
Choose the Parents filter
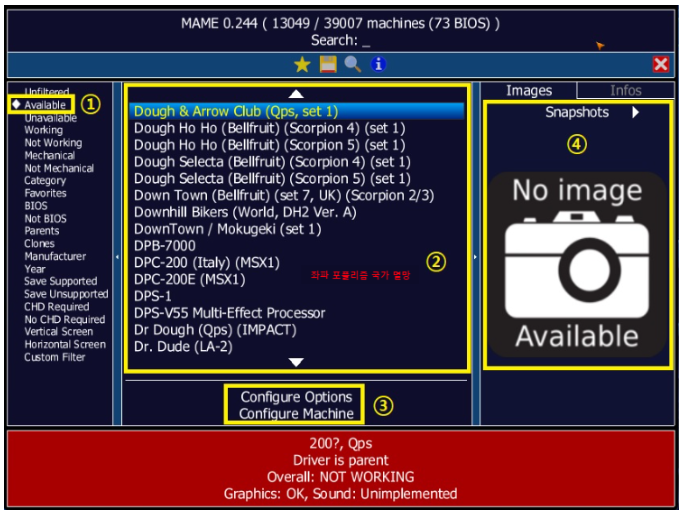pyautogui.click(x=42, y=231)
